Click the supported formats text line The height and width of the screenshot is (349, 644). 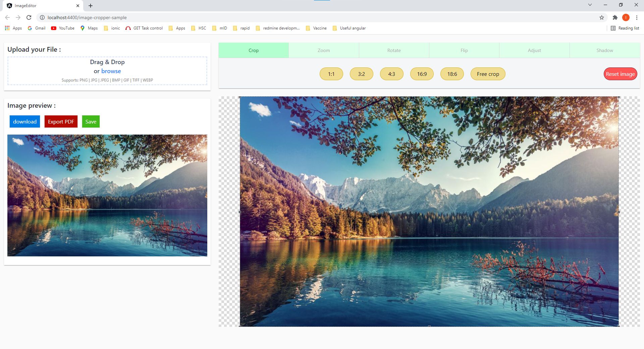point(107,80)
